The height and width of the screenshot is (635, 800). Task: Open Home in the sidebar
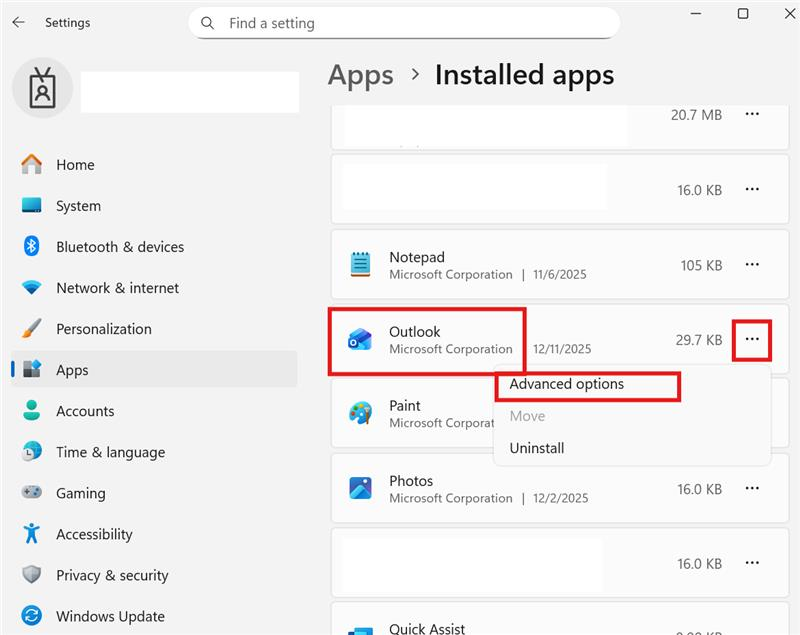coord(154,165)
